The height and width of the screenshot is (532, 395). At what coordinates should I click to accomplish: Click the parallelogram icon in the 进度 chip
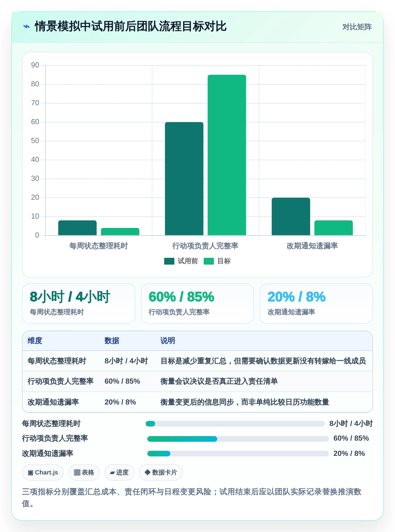[x=112, y=473]
